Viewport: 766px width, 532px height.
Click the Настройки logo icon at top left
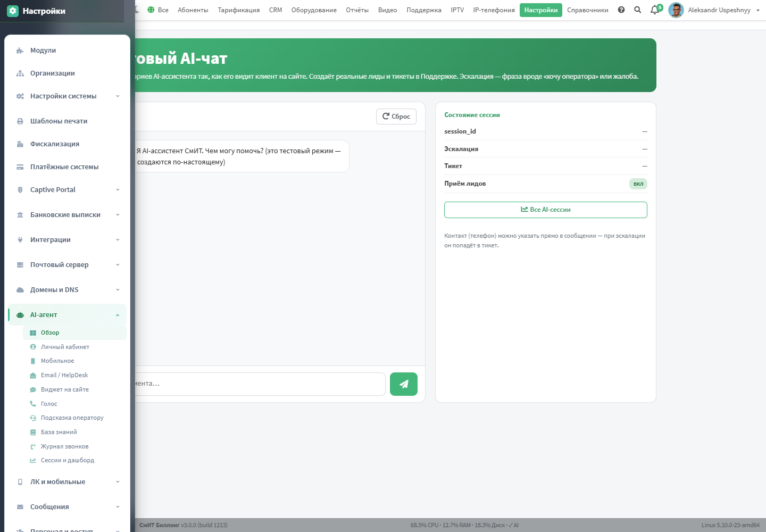click(x=13, y=11)
